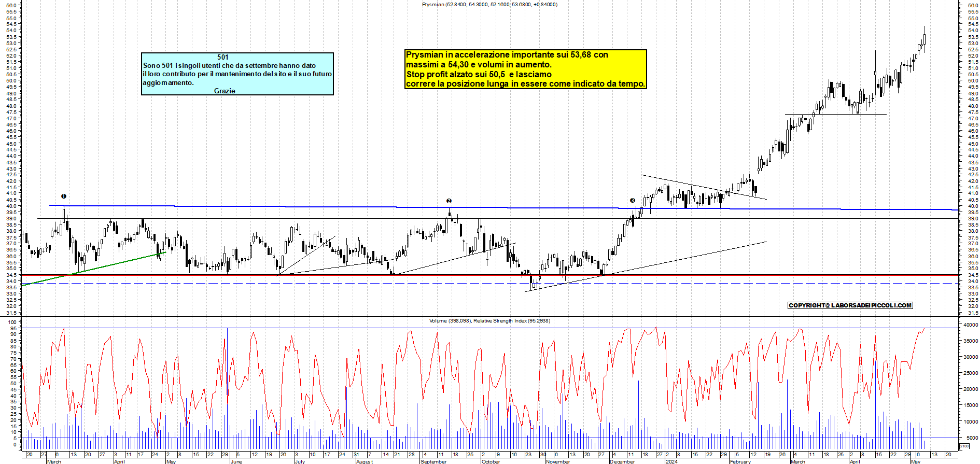Click the word Grazie in the cyan box
The image size is (980, 464).
pyautogui.click(x=225, y=91)
